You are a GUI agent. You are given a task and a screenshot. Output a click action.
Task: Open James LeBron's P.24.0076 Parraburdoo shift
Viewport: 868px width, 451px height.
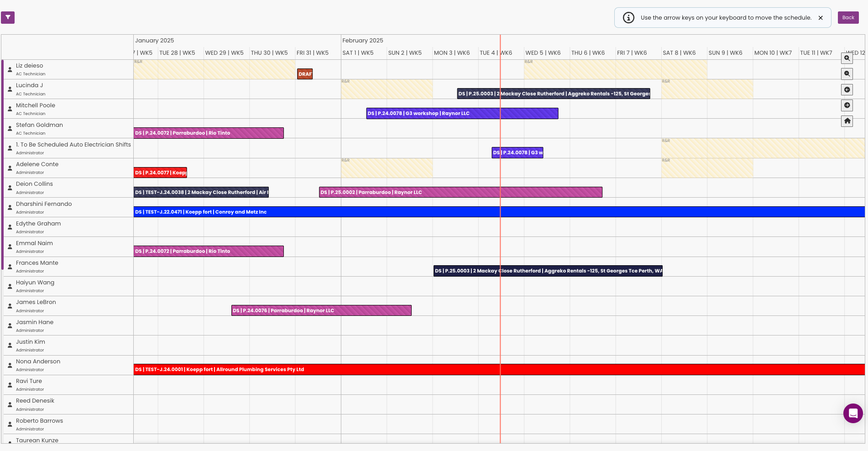click(321, 310)
